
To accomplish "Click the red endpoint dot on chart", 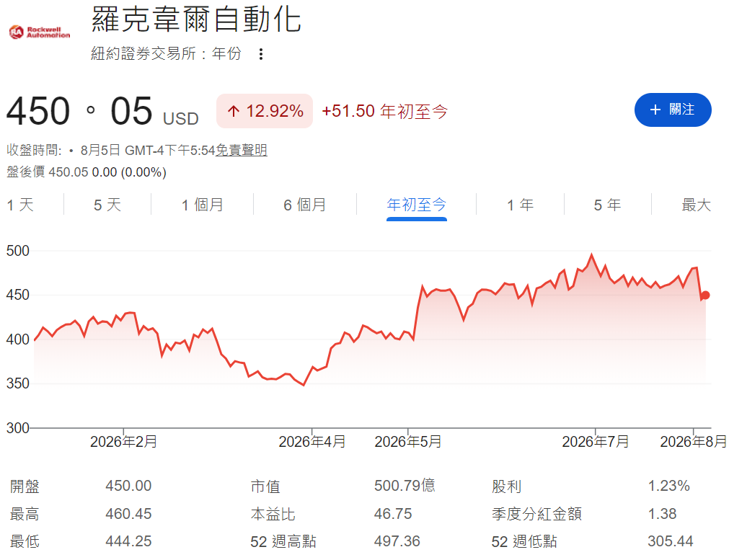I will [x=705, y=295].
